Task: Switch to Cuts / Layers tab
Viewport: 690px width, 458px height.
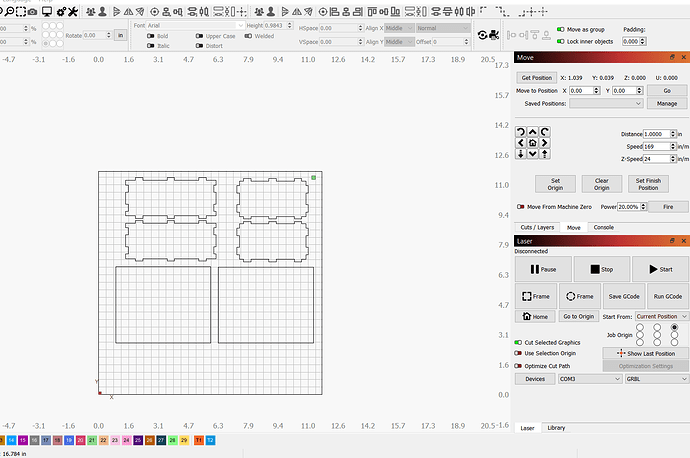Action: coord(537,227)
